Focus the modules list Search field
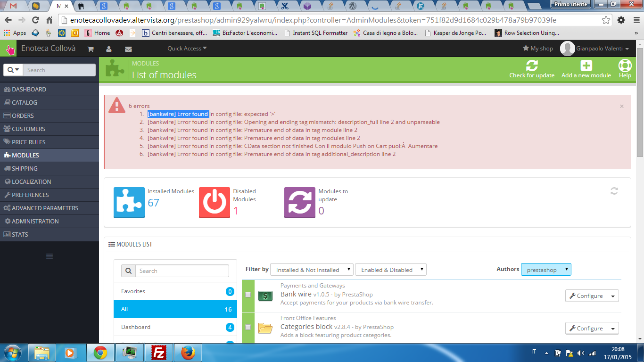 coord(182,271)
